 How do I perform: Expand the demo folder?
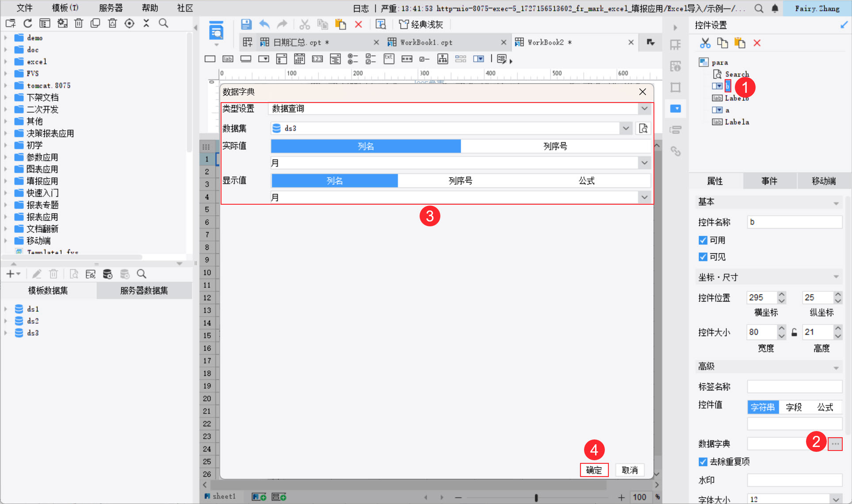point(6,38)
